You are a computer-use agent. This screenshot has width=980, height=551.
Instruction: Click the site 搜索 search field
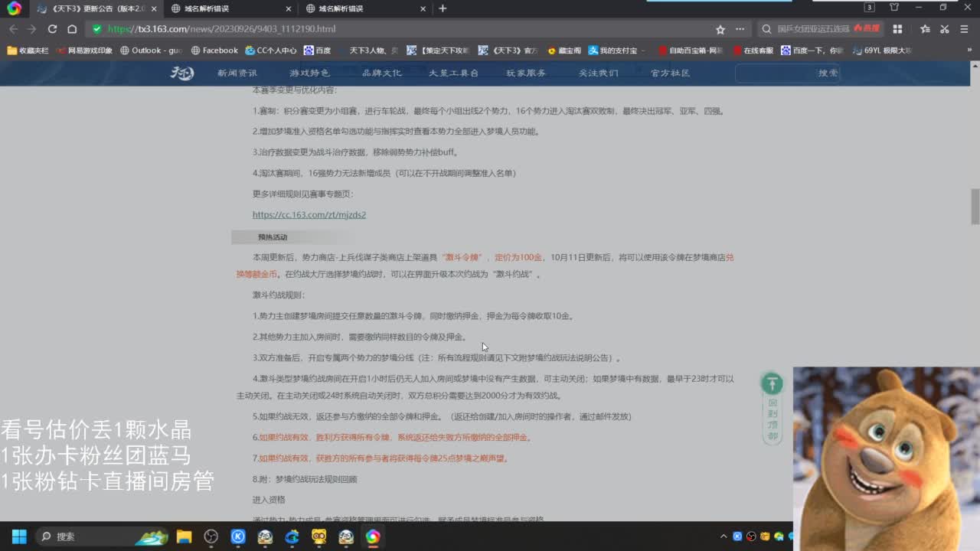[x=787, y=73]
